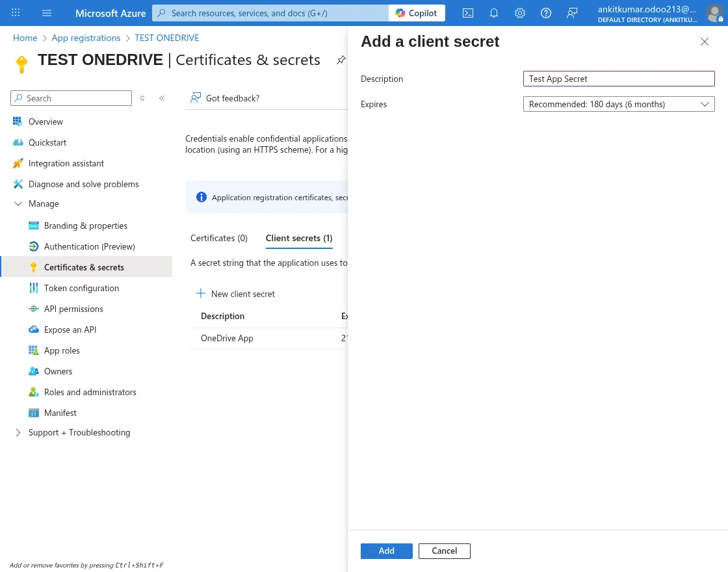
Task: Switch to the Client secrets tab
Action: coord(298,238)
